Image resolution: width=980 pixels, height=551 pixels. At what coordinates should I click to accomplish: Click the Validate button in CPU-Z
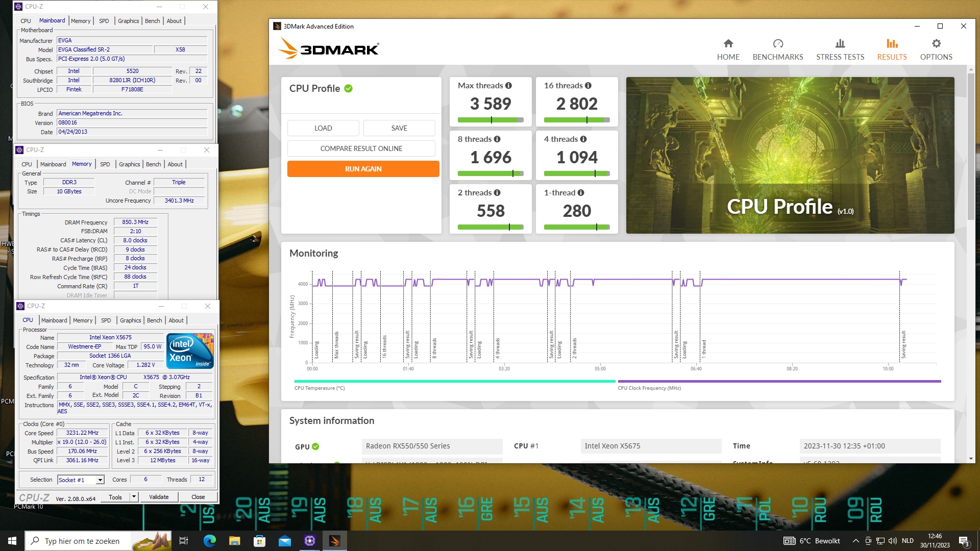[159, 497]
